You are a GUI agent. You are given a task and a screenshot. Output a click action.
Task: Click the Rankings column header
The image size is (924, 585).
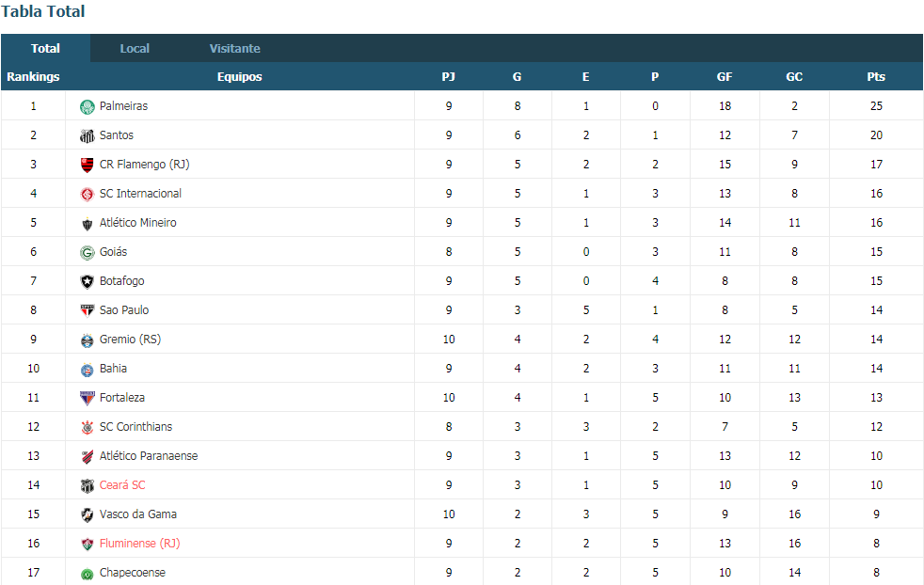[x=33, y=76]
